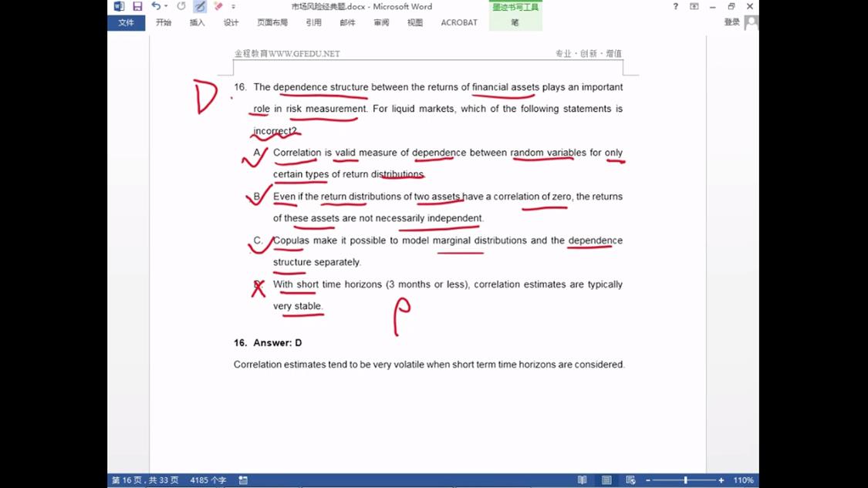Click the zoom in plus button
This screenshot has width=868, height=488.
pos(721,480)
